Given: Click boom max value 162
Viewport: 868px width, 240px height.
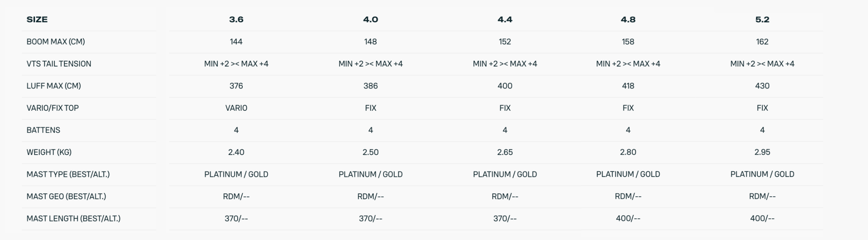Looking at the screenshot, I should pyautogui.click(x=762, y=42).
